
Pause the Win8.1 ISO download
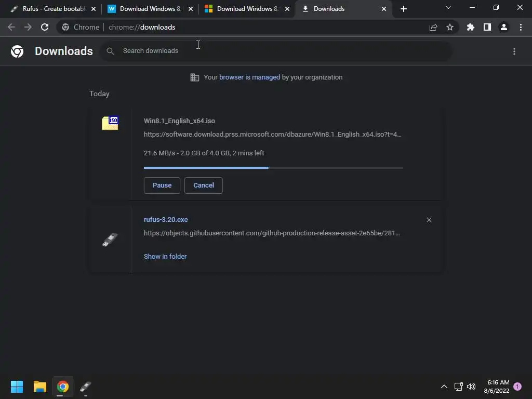coord(162,185)
